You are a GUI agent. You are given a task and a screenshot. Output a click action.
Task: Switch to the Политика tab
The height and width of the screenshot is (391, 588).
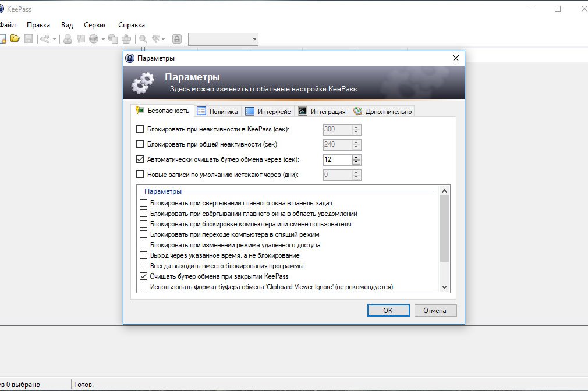point(218,111)
